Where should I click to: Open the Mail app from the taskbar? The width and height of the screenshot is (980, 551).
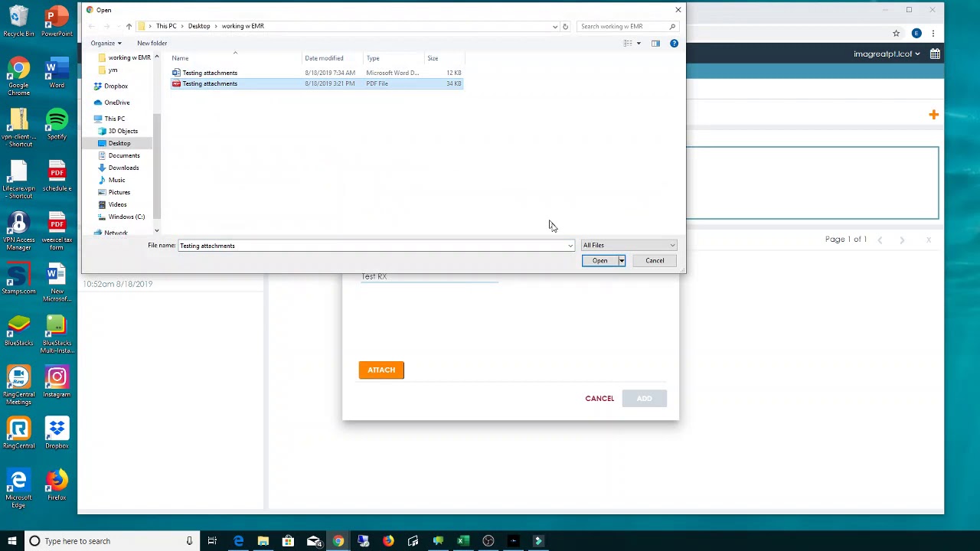[x=313, y=541]
